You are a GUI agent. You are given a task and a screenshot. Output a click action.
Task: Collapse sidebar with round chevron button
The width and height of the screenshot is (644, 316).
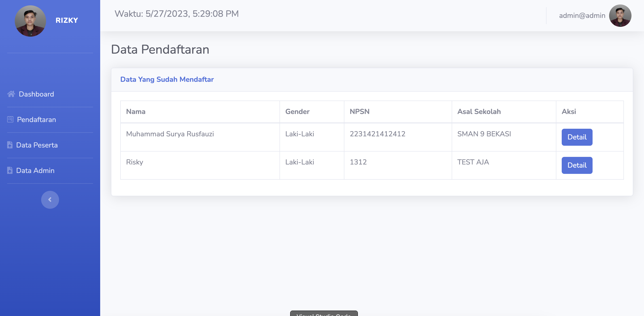pos(50,200)
